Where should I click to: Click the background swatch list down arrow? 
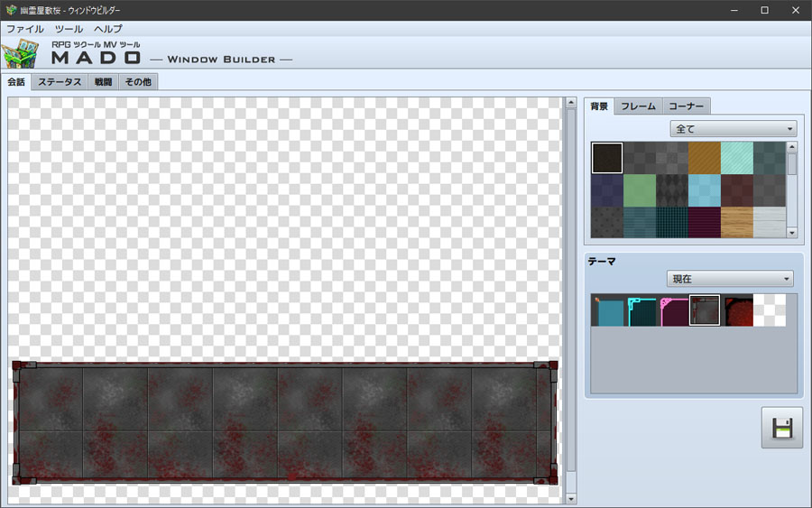(x=792, y=233)
